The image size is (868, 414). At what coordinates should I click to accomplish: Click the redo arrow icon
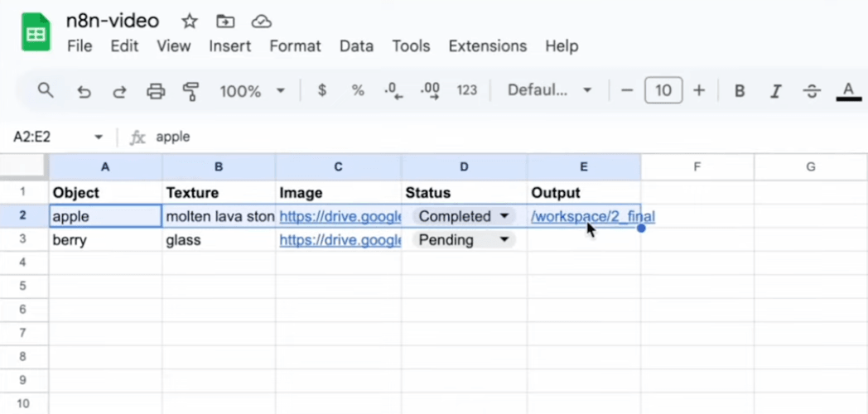[119, 91]
